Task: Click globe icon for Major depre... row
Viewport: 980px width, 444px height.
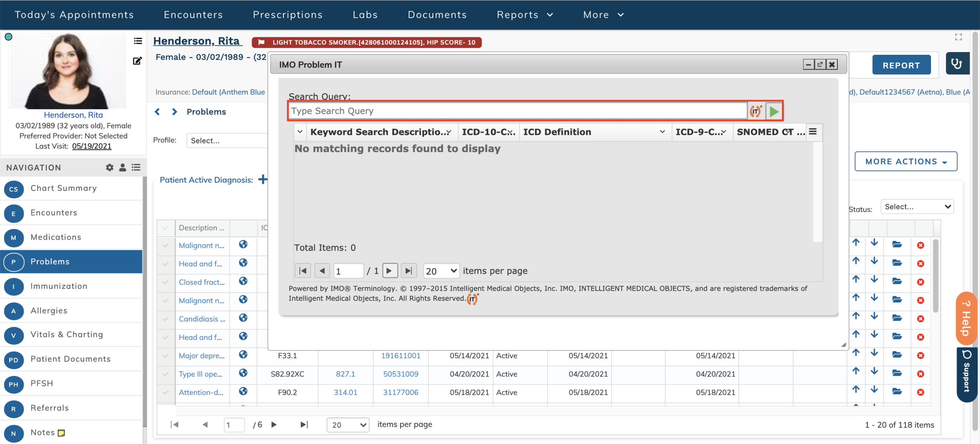Action: click(x=243, y=355)
